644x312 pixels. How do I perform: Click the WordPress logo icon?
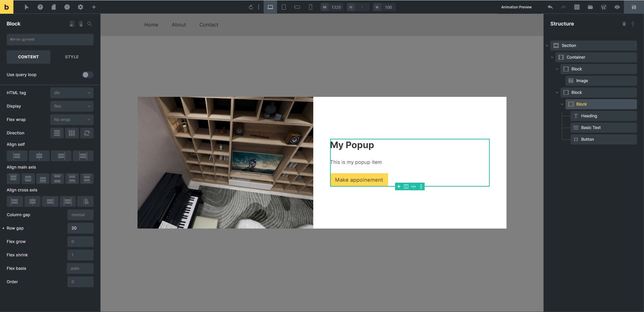[x=604, y=7]
